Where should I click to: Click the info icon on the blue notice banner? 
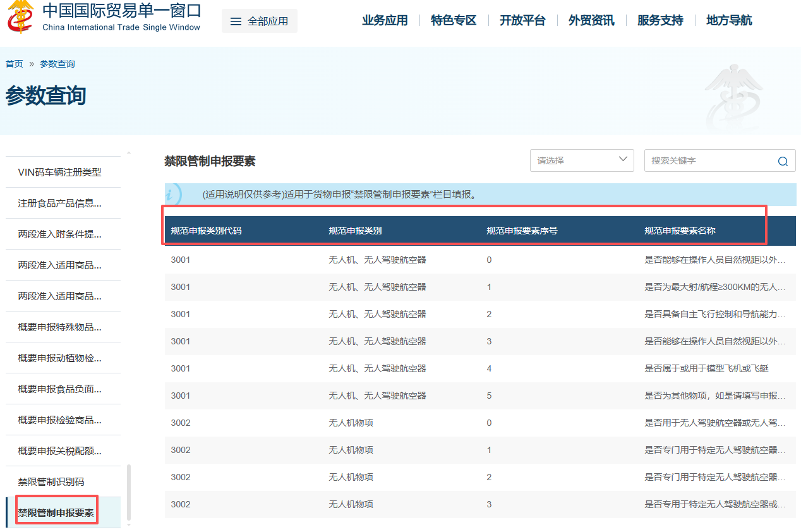pos(171,194)
